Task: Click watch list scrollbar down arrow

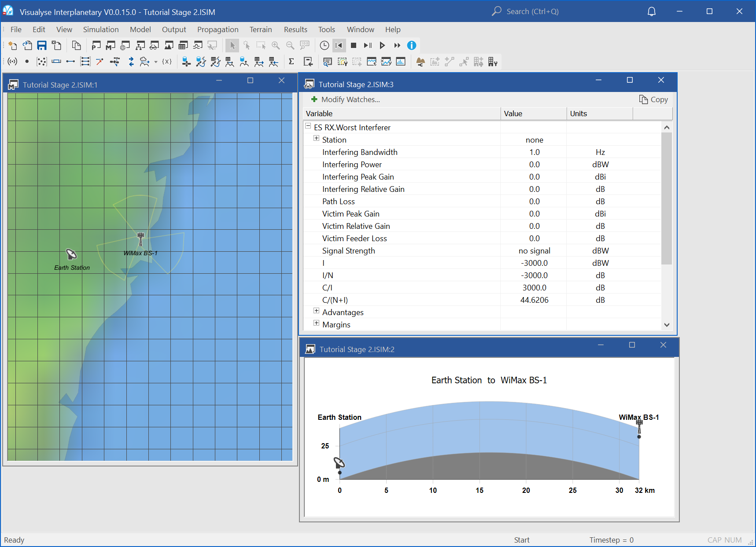Action: click(667, 325)
